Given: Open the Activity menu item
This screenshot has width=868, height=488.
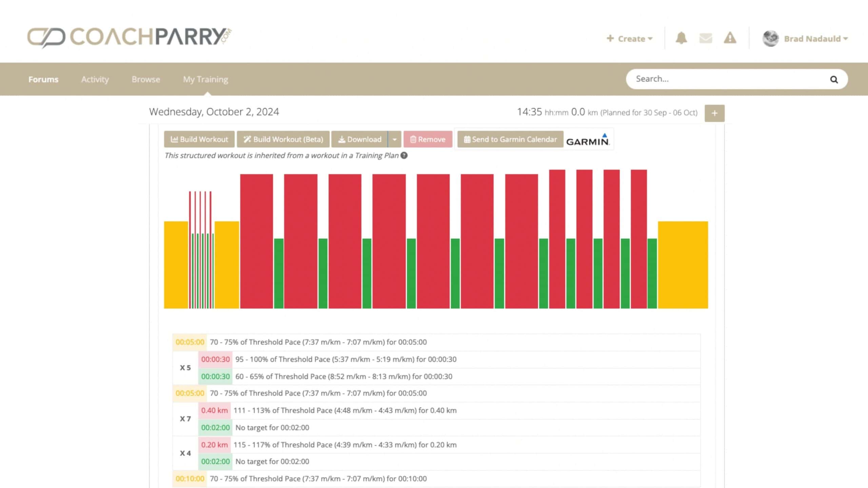Looking at the screenshot, I should tap(95, 79).
